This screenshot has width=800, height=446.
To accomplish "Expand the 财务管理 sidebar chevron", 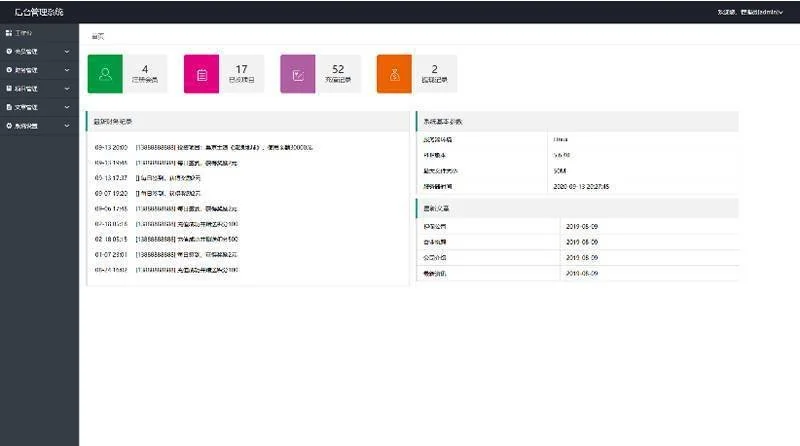I will 67,70.
